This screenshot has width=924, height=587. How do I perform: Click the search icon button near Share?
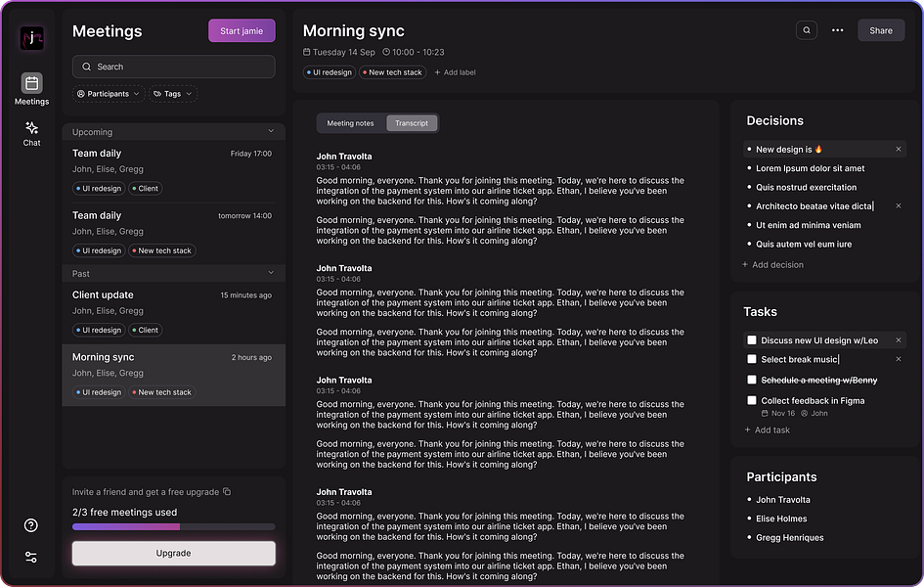pos(807,30)
